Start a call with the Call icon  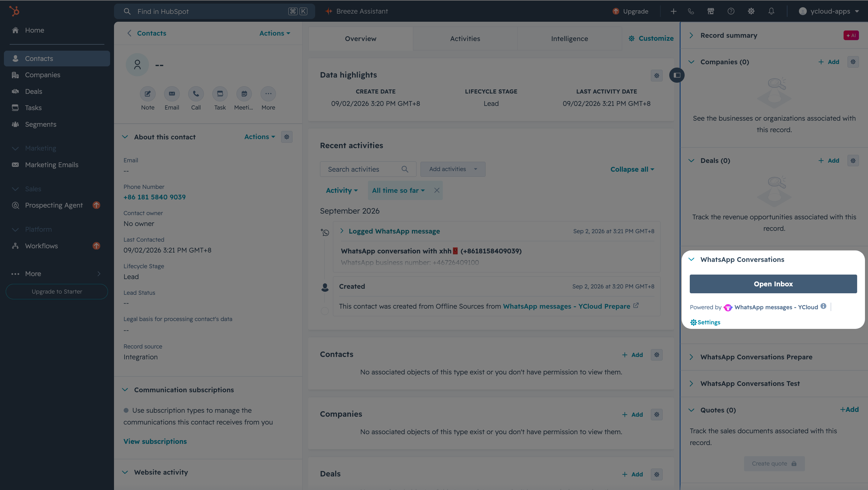tap(196, 94)
